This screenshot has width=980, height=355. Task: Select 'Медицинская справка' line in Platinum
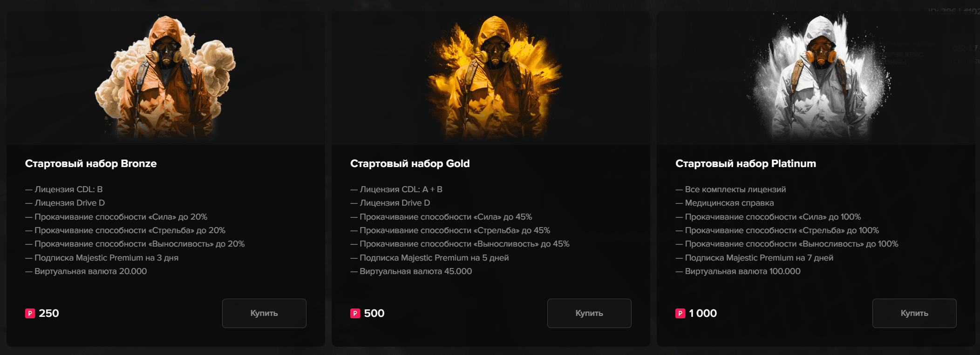[x=725, y=203]
